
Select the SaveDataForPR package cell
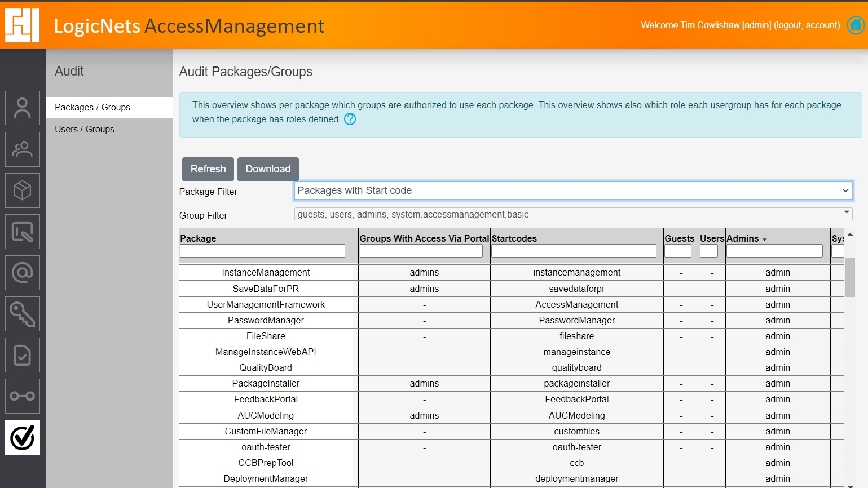click(266, 289)
